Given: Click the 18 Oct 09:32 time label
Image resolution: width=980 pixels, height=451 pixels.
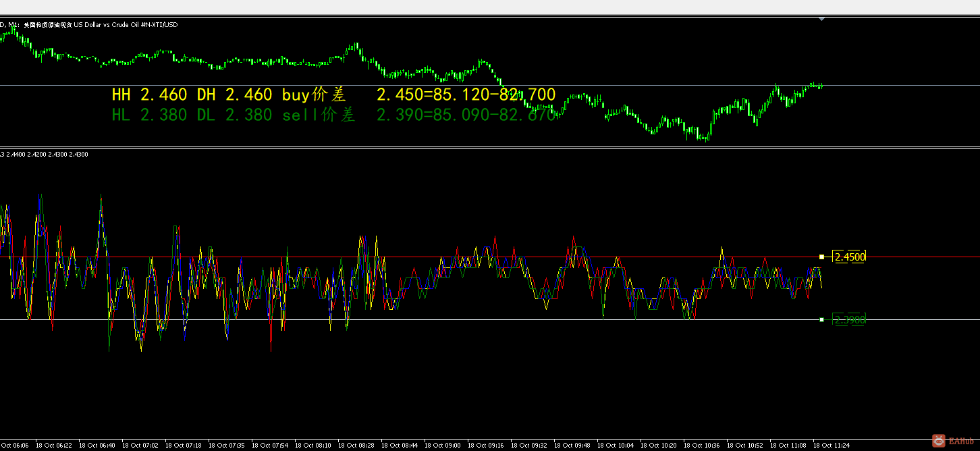Looking at the screenshot, I should coord(528,446).
